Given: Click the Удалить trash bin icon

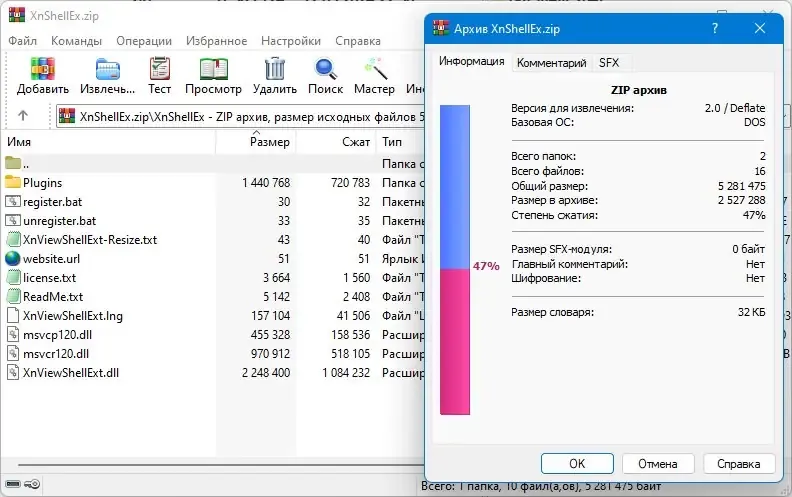Looking at the screenshot, I should pos(275,69).
